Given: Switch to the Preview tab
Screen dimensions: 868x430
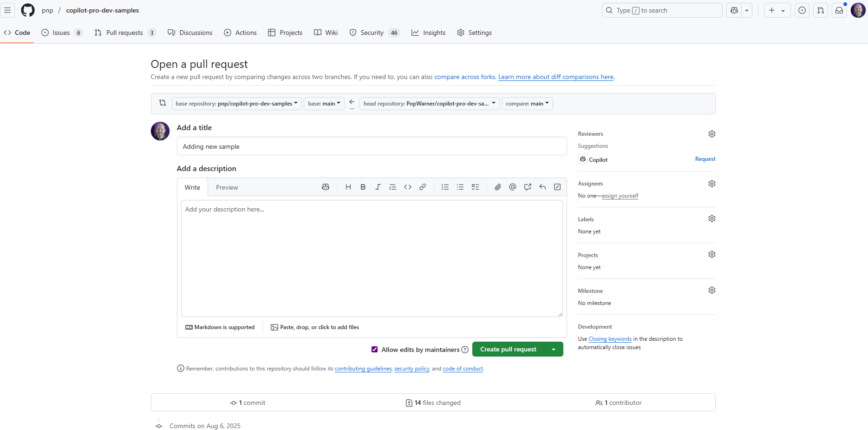Looking at the screenshot, I should 227,187.
